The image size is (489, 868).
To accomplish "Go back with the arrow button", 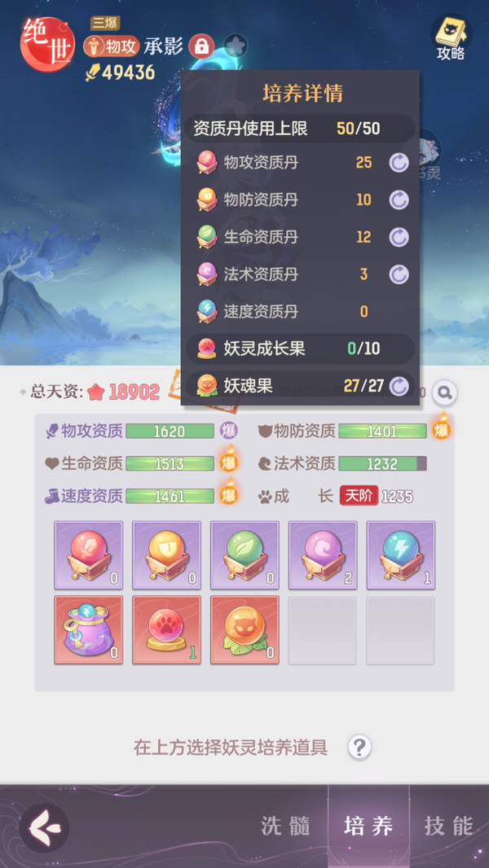I will (x=44, y=827).
